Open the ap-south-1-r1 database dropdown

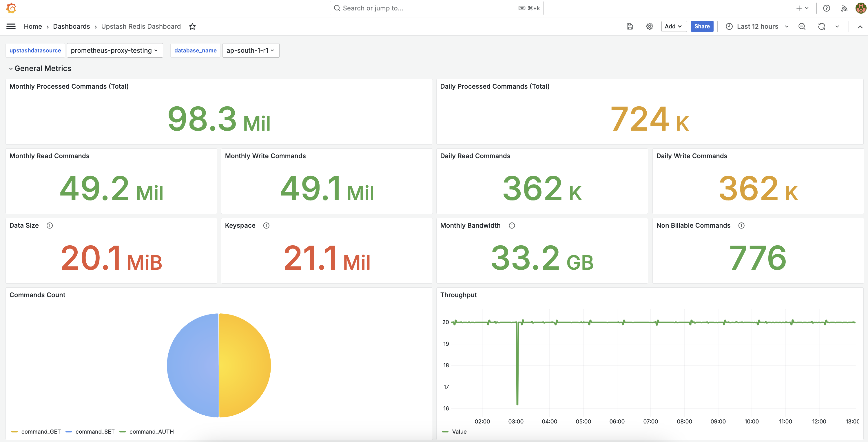click(250, 50)
